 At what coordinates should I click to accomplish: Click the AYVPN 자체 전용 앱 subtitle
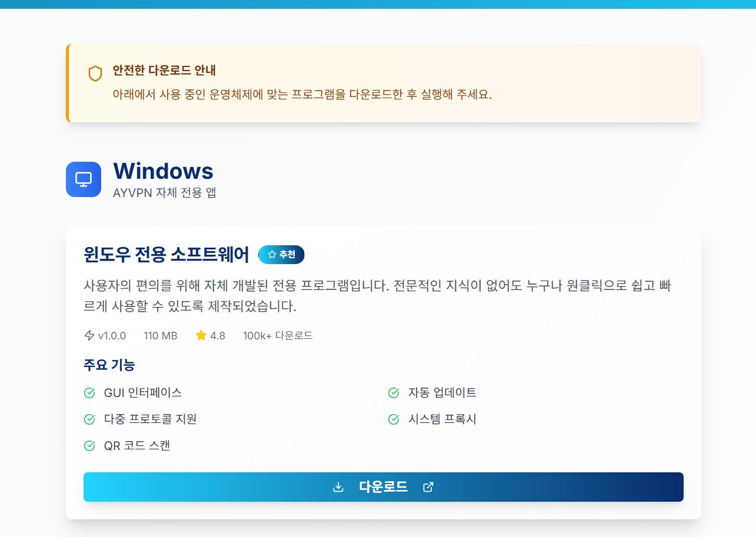point(165,192)
